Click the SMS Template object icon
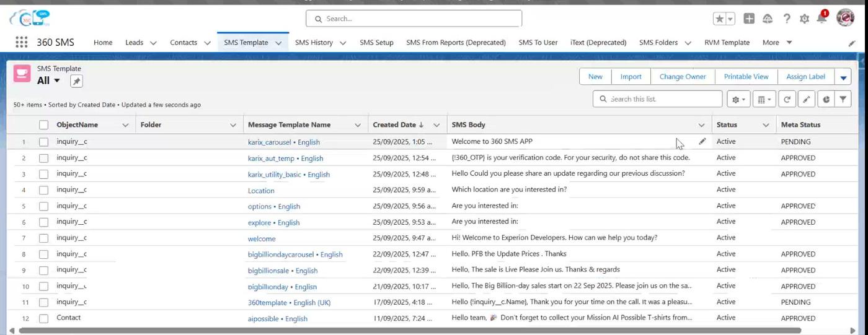Viewport: 868px width, 335px height. click(x=22, y=74)
